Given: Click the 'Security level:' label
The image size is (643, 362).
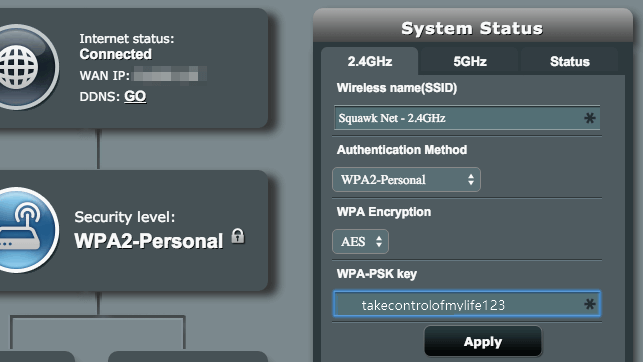Looking at the screenshot, I should pyautogui.click(x=125, y=217).
